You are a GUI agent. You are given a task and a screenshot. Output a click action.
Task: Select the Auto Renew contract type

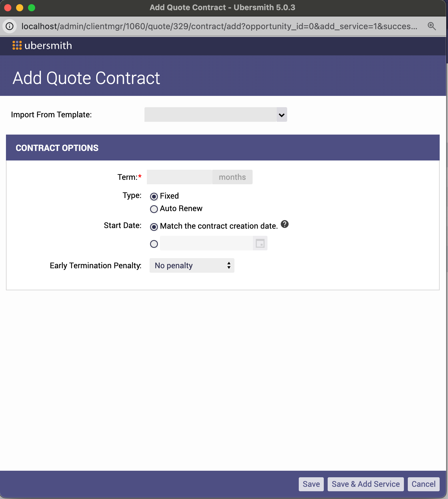tap(154, 209)
